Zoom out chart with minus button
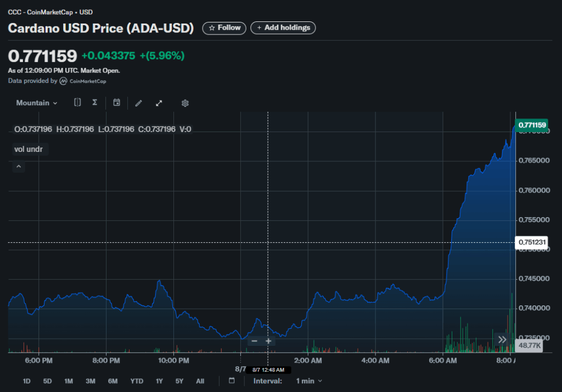The width and height of the screenshot is (562, 392). pyautogui.click(x=255, y=341)
